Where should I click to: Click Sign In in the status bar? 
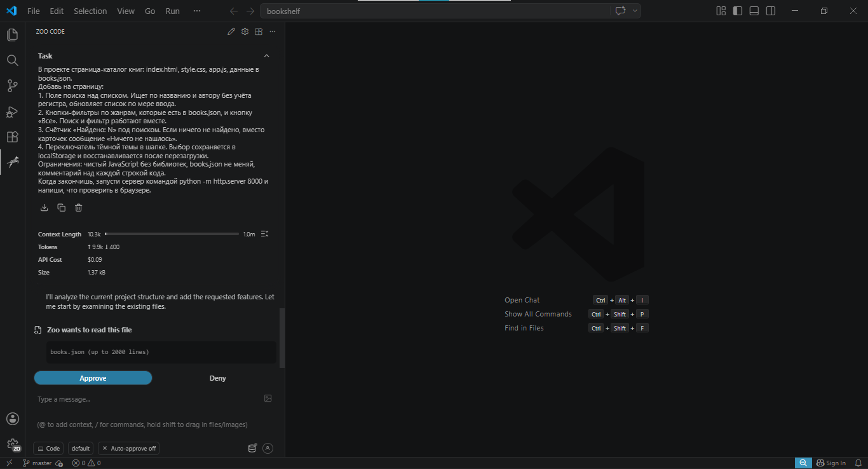point(831,463)
